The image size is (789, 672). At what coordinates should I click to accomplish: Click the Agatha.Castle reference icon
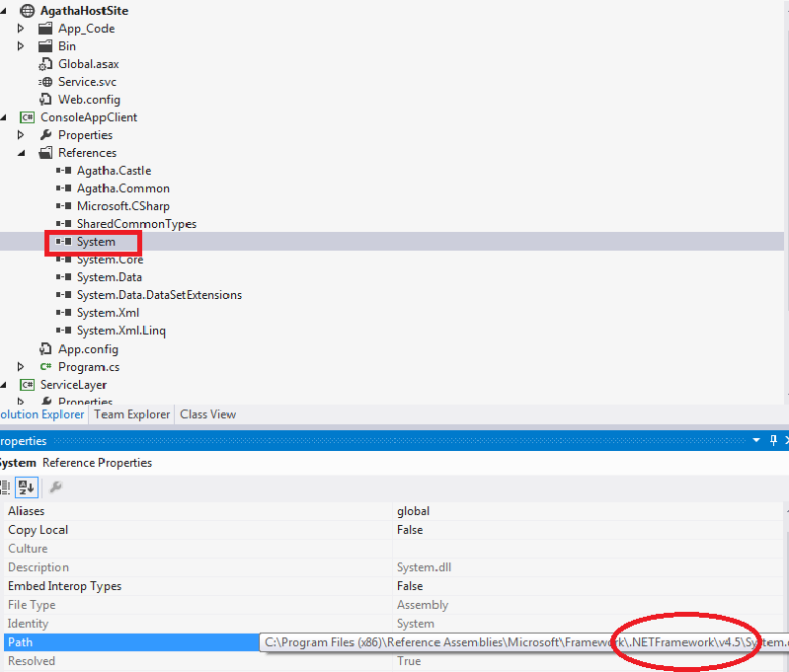click(63, 171)
